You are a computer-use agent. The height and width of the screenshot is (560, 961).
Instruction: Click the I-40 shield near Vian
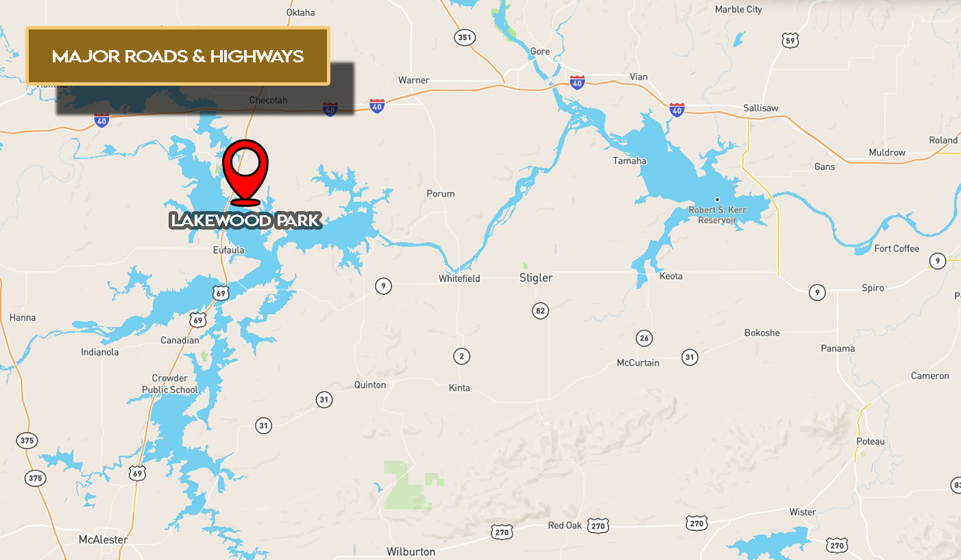pyautogui.click(x=577, y=83)
